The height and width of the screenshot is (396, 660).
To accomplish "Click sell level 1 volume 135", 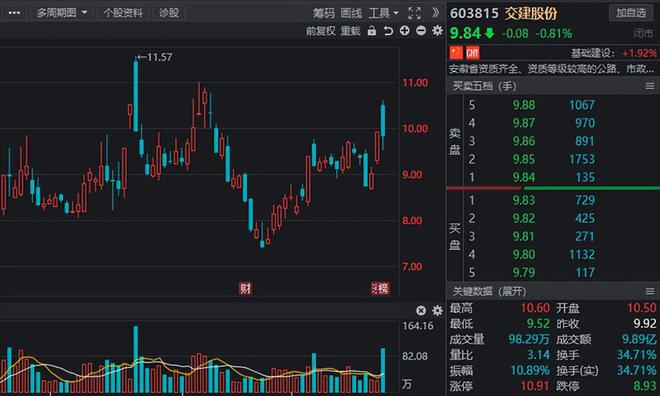I will tap(585, 177).
